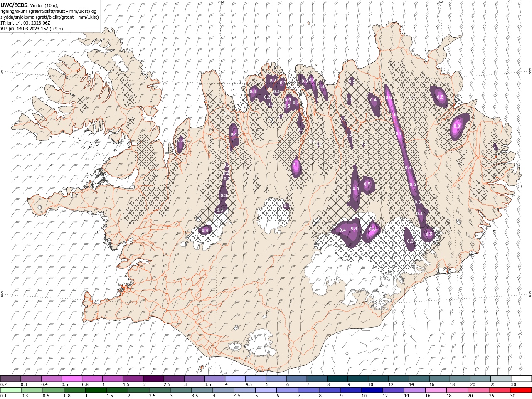Screen dimensions: 532x399
Task: Click the '0.2' label under snow legend
Action: point(3,384)
